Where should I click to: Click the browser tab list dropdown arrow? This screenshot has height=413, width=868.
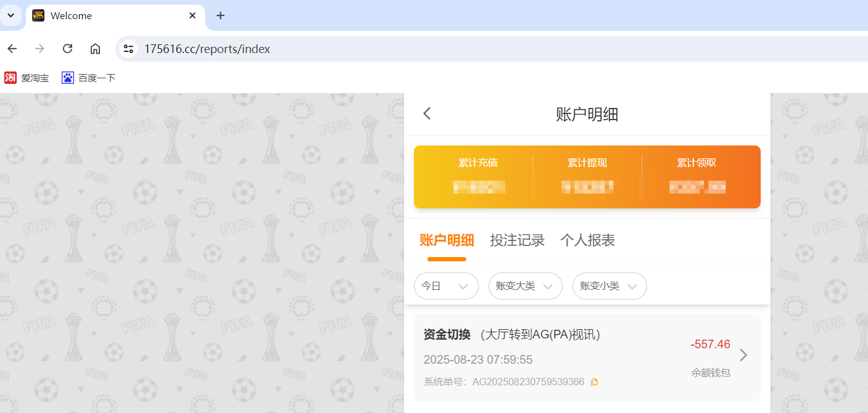point(11,15)
